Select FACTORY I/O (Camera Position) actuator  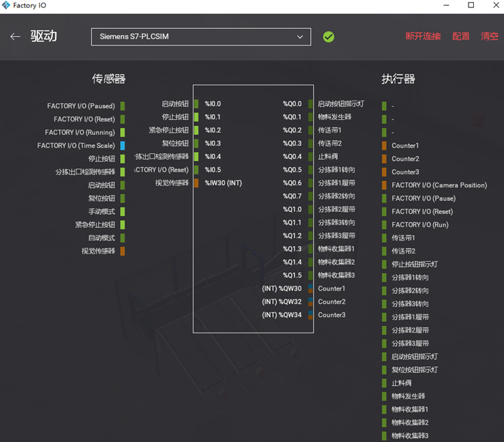pyautogui.click(x=439, y=185)
